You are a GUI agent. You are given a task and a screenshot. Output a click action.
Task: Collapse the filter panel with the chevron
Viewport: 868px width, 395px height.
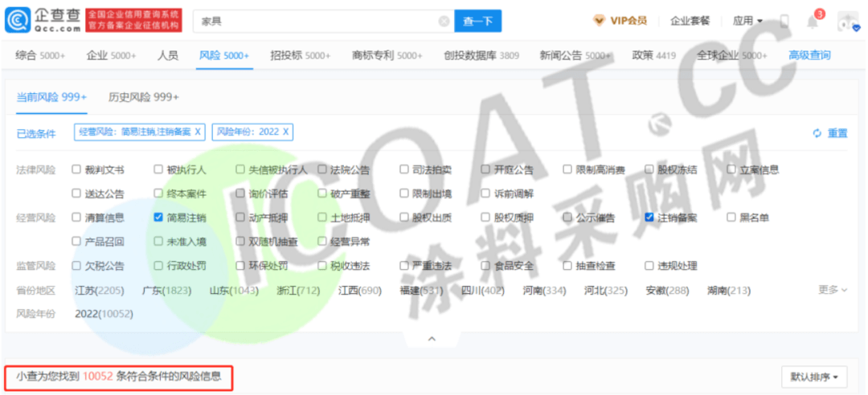pos(432,340)
